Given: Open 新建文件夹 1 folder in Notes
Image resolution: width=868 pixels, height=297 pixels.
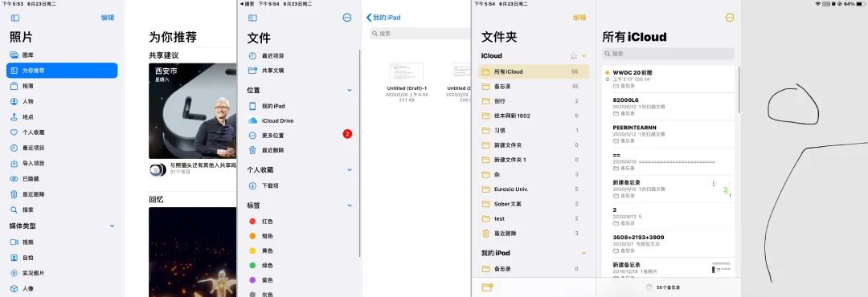Looking at the screenshot, I should click(x=534, y=160).
